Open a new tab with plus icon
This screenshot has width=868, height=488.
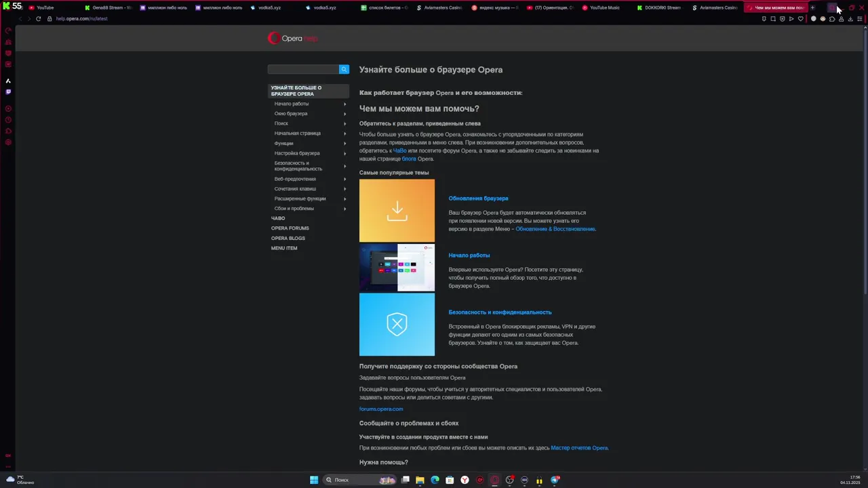pyautogui.click(x=812, y=7)
